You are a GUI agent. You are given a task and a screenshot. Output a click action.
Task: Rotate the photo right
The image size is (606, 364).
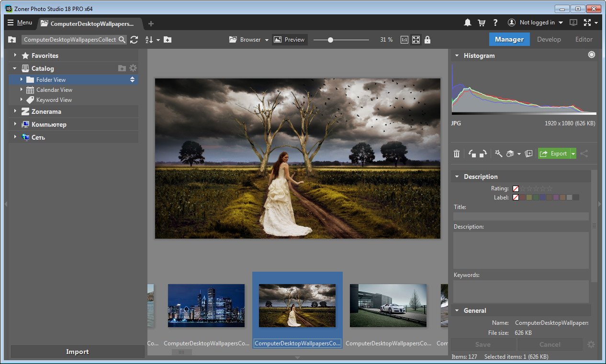(483, 154)
